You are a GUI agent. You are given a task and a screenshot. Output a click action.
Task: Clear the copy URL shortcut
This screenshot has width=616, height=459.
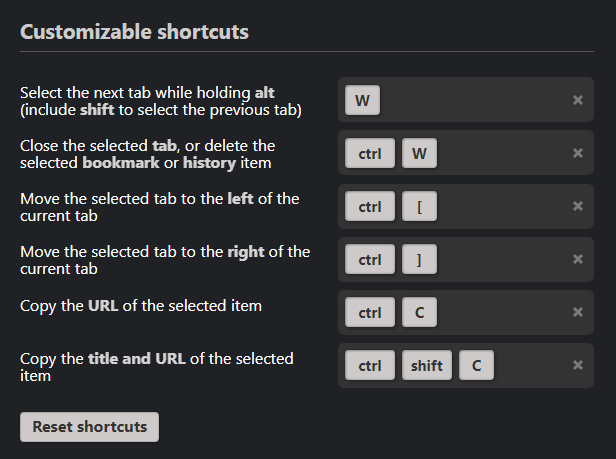(578, 312)
